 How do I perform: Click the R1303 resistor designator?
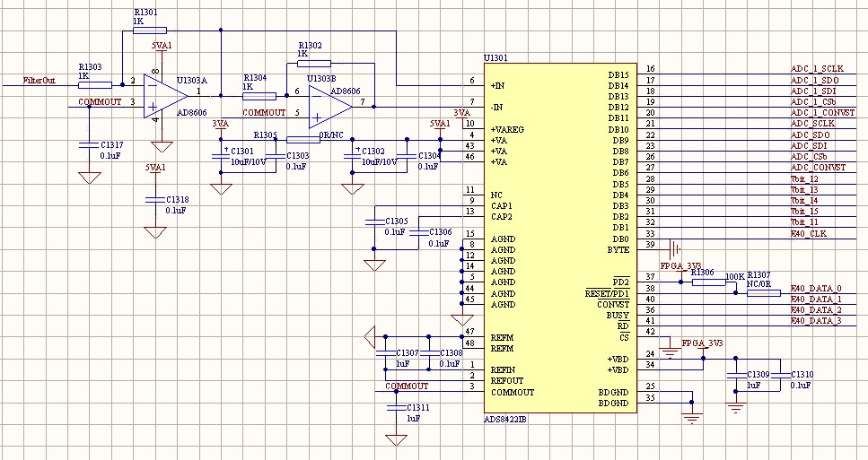pyautogui.click(x=90, y=67)
